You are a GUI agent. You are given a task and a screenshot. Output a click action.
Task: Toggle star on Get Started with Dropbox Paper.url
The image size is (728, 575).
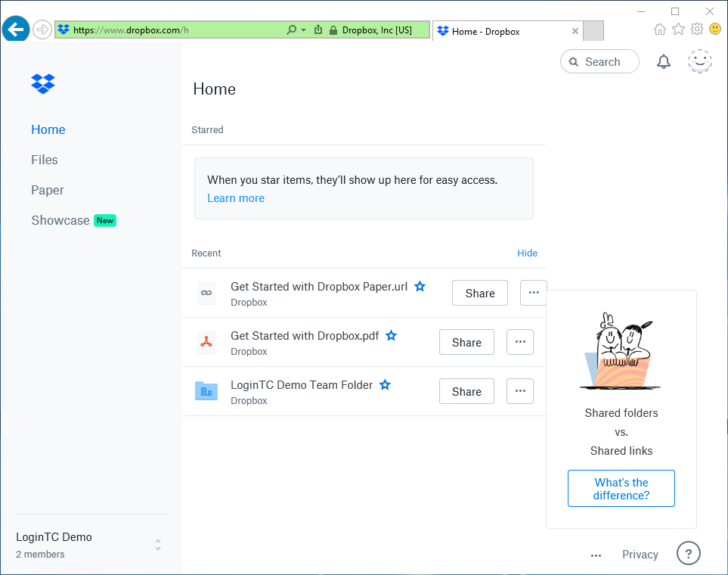tap(420, 286)
